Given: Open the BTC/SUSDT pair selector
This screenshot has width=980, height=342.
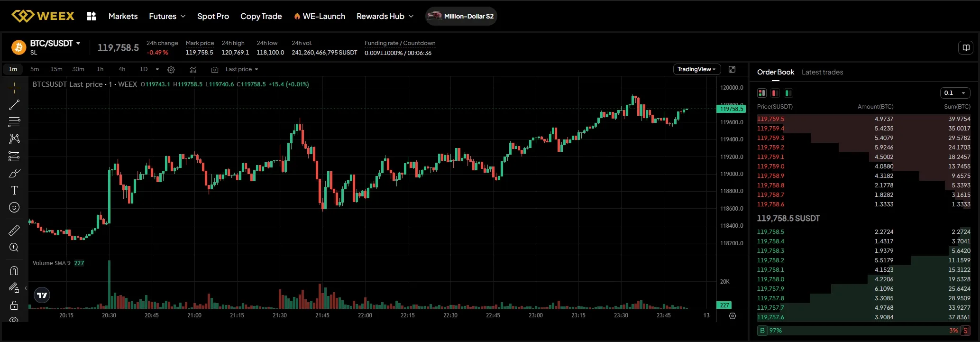Looking at the screenshot, I should click(x=55, y=43).
